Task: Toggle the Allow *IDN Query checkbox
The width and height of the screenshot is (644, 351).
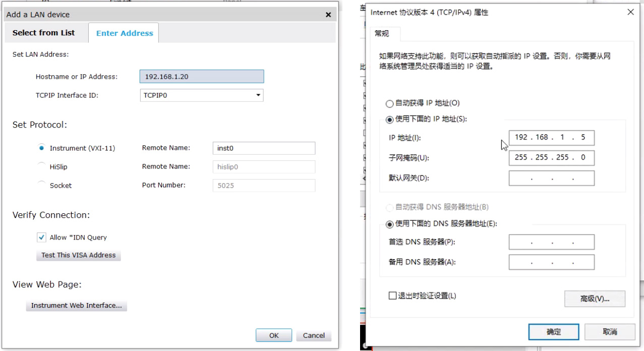Action: click(x=42, y=238)
